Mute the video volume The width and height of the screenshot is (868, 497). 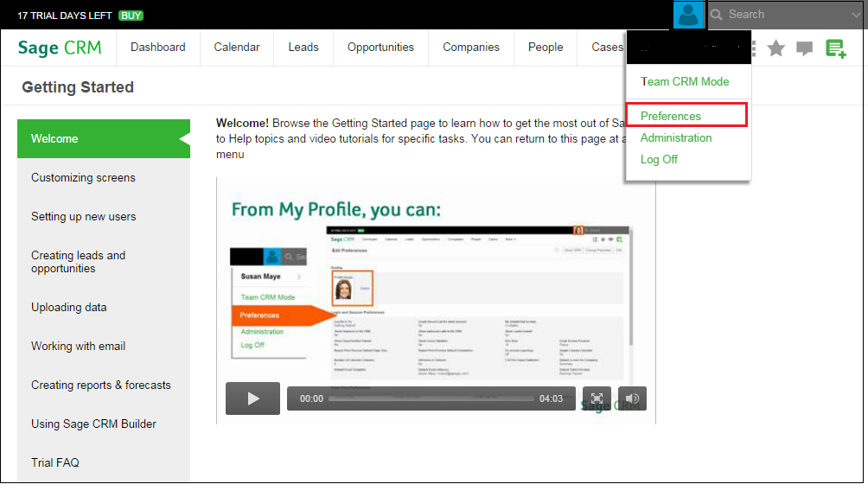point(632,398)
